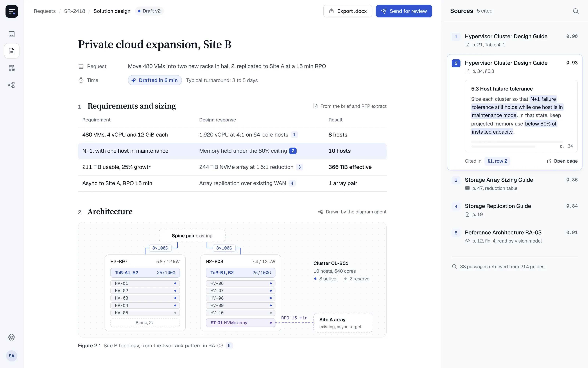
Task: Click 'Drawn by the diagram agent' note
Action: coord(352,212)
